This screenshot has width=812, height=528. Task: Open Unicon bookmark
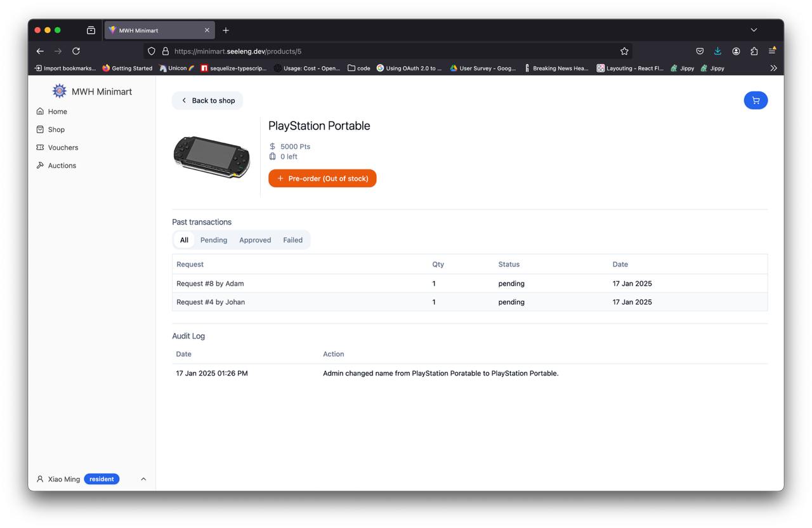pyautogui.click(x=177, y=68)
